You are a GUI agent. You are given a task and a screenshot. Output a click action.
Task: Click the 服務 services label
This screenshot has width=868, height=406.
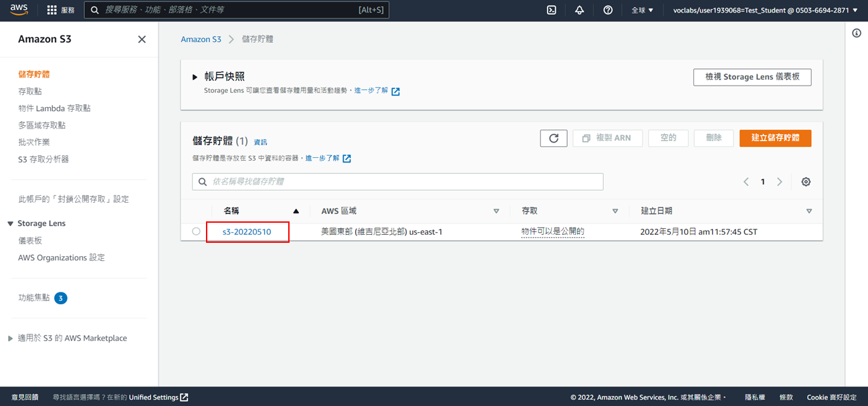[x=68, y=10]
